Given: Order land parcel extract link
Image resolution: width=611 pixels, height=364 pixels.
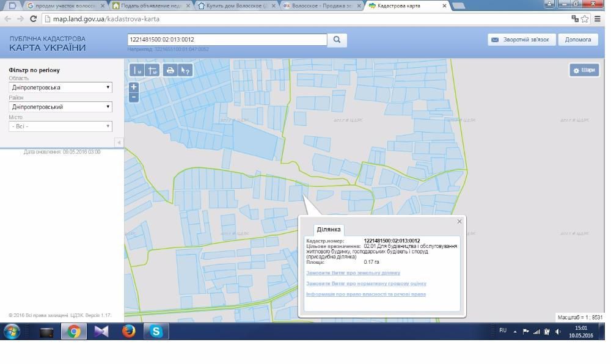Looking at the screenshot, I should click(x=353, y=273).
